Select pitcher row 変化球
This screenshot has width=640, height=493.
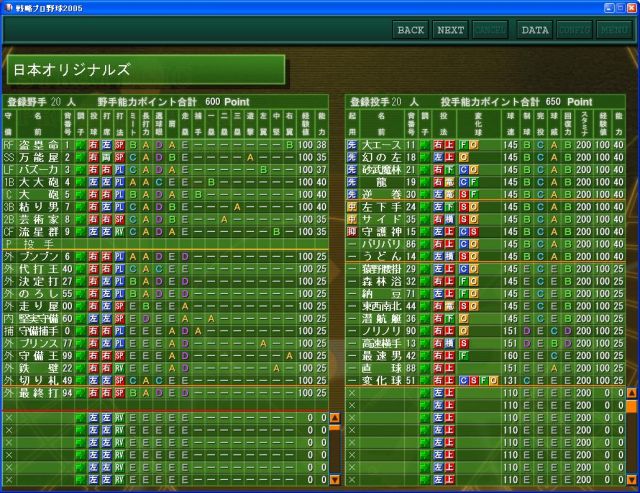pos(485,381)
